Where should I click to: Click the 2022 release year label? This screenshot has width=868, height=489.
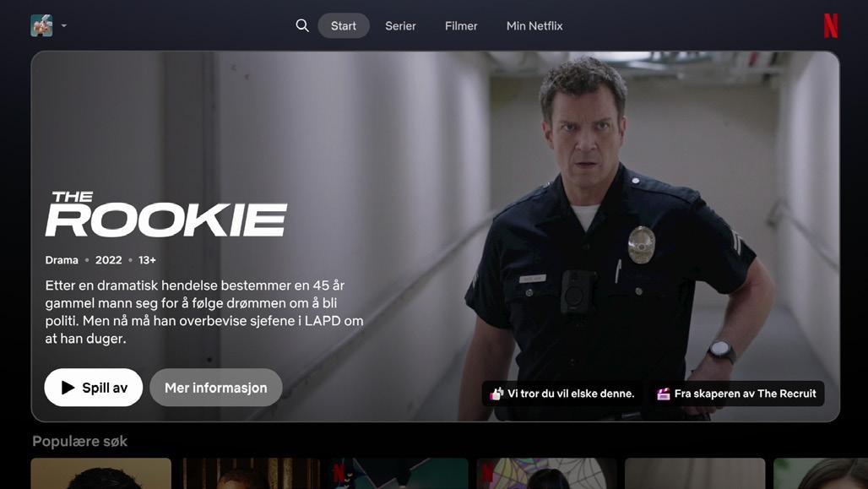(x=108, y=260)
